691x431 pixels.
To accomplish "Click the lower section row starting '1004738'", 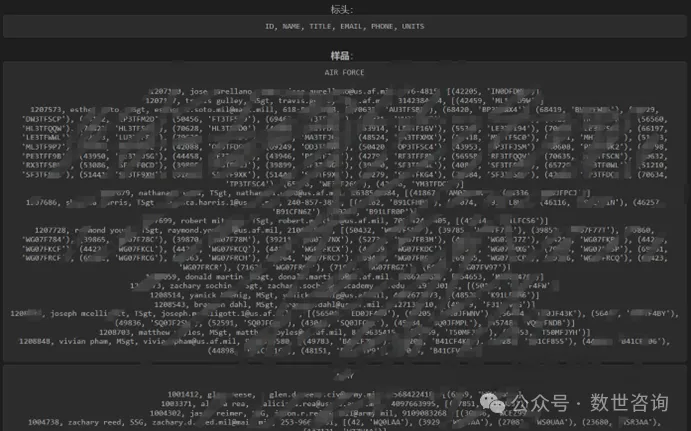I will coord(345,422).
